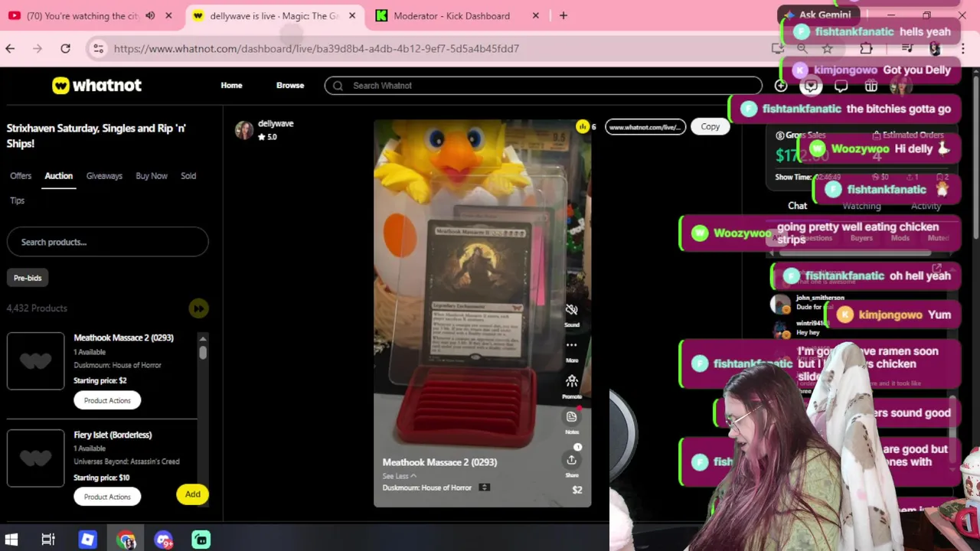Click the Whatnot logo

point(96,86)
